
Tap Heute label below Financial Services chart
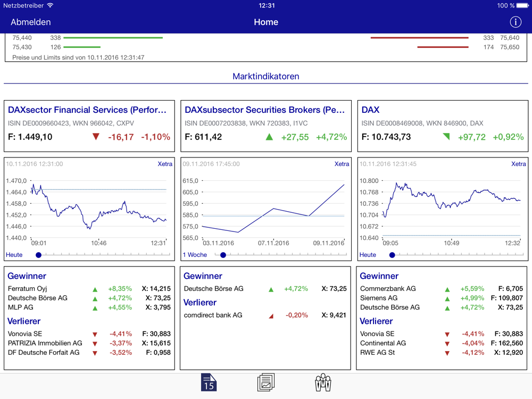pos(14,255)
